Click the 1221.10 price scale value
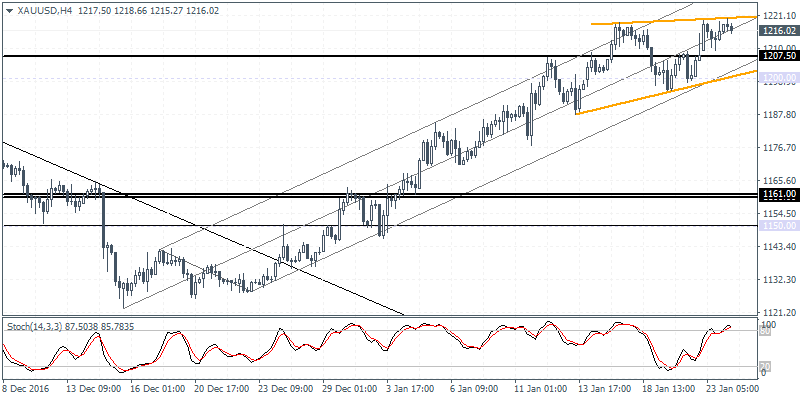The width and height of the screenshot is (800, 400). pyautogui.click(x=778, y=16)
